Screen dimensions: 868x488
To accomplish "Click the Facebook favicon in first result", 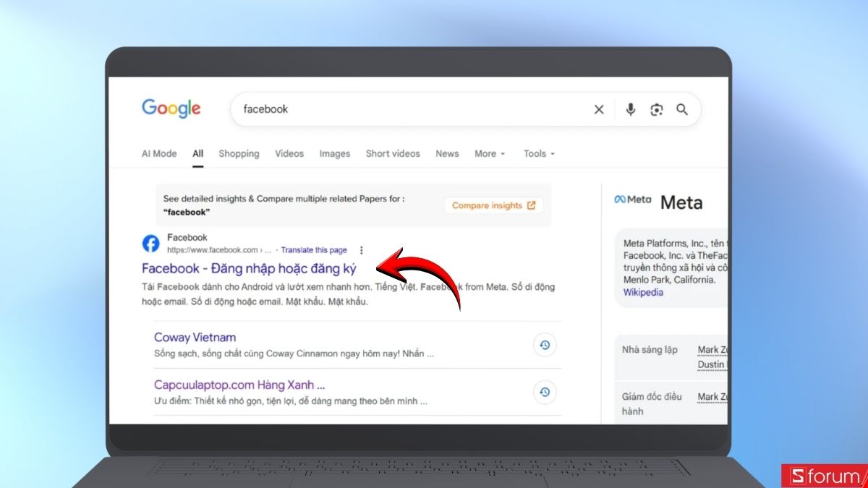I will [x=150, y=244].
